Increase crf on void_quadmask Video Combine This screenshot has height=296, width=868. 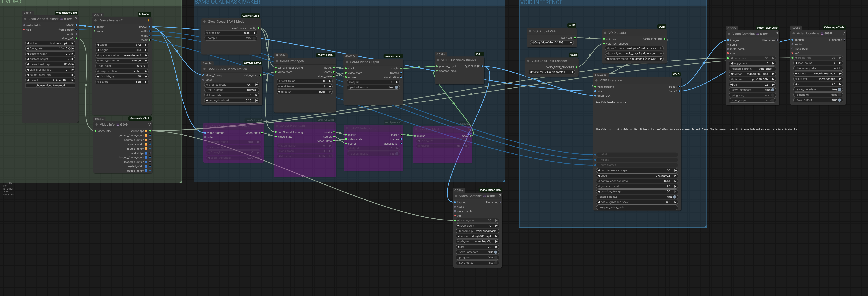point(496,247)
